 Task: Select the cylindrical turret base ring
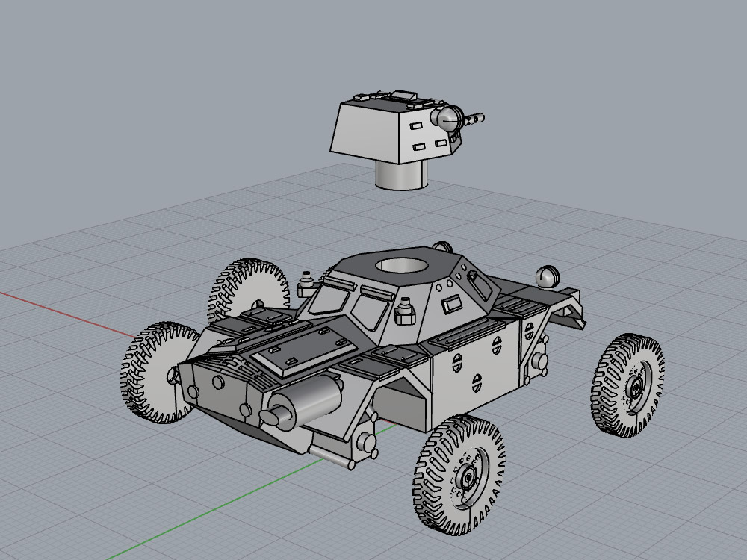coord(401,175)
